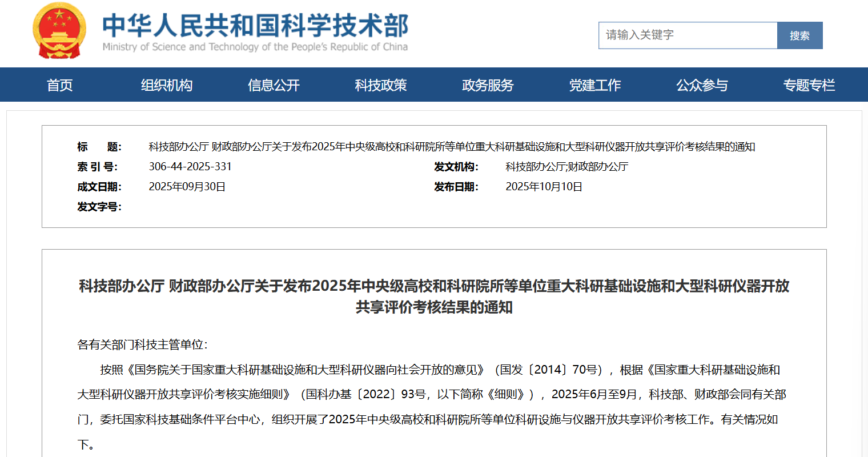Open 专题专栏 in the navigation bar
Image resolution: width=868 pixels, height=457 pixels.
(809, 85)
